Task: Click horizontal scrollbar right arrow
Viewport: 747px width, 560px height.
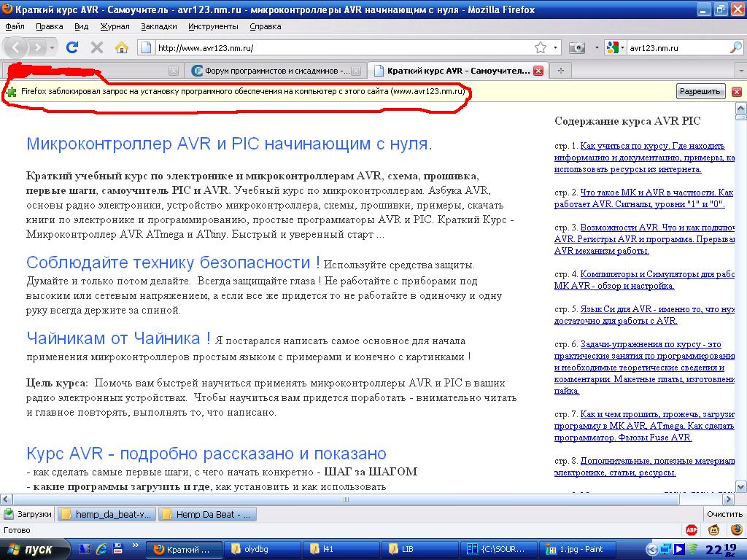Action: (728, 499)
